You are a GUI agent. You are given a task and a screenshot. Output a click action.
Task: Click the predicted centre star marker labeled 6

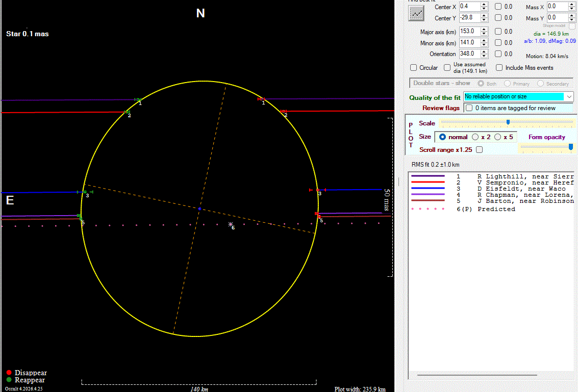coord(231,224)
